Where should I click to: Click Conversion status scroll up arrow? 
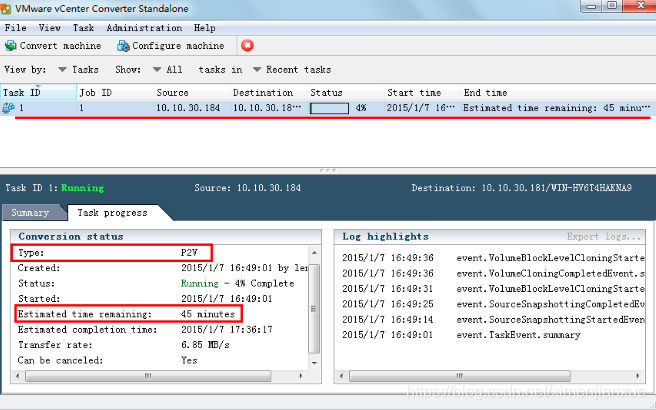314,253
